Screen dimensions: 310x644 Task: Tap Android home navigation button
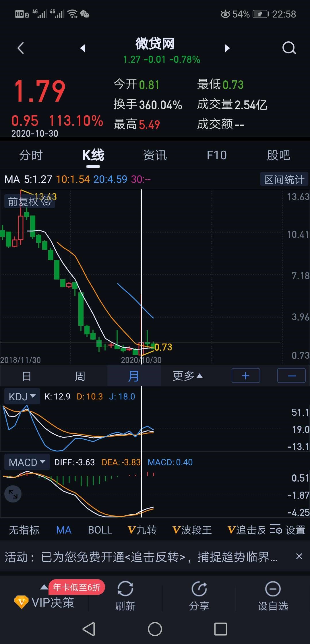pos(155,629)
